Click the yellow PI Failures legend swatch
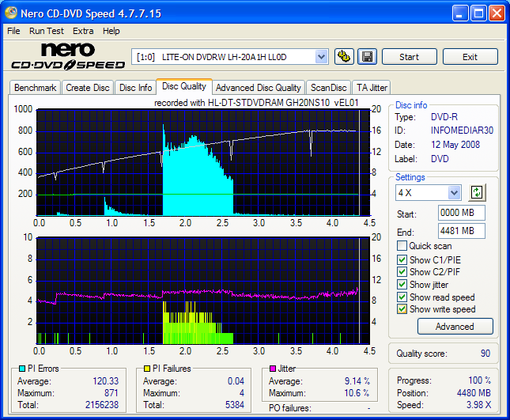 [147, 369]
